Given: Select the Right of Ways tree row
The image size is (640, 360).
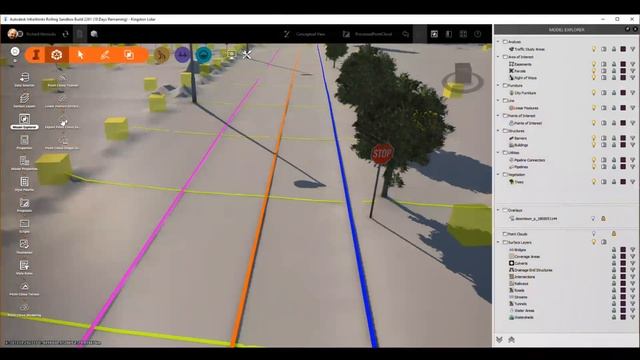Looking at the screenshot, I should (523, 78).
